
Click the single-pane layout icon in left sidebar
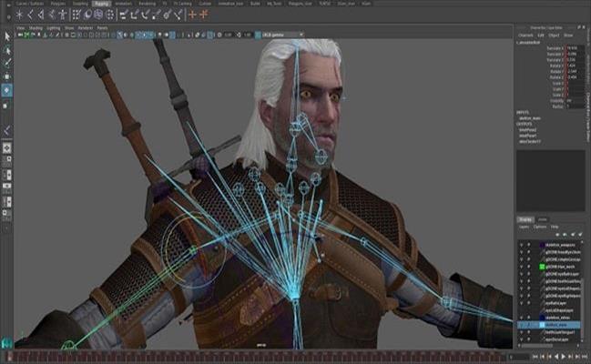click(x=6, y=148)
